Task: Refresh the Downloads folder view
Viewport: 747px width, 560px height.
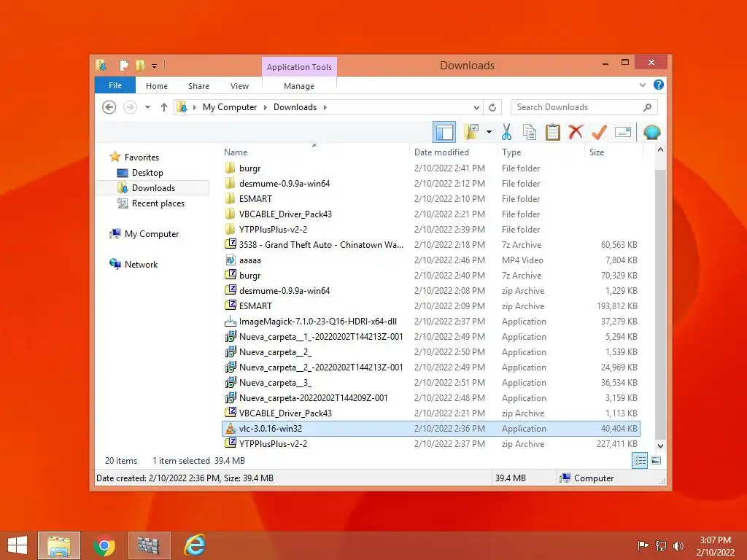Action: pyautogui.click(x=492, y=107)
